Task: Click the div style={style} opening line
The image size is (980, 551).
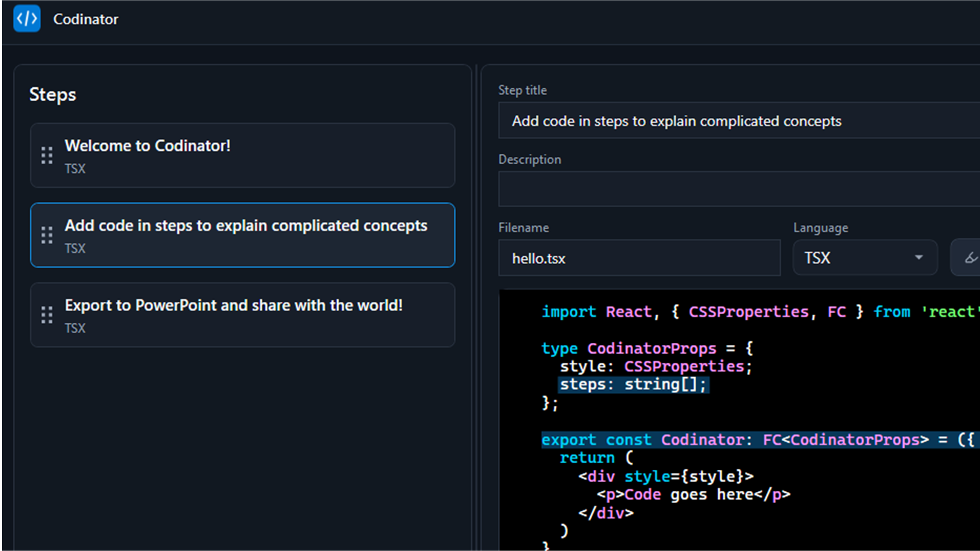Action: coord(666,476)
